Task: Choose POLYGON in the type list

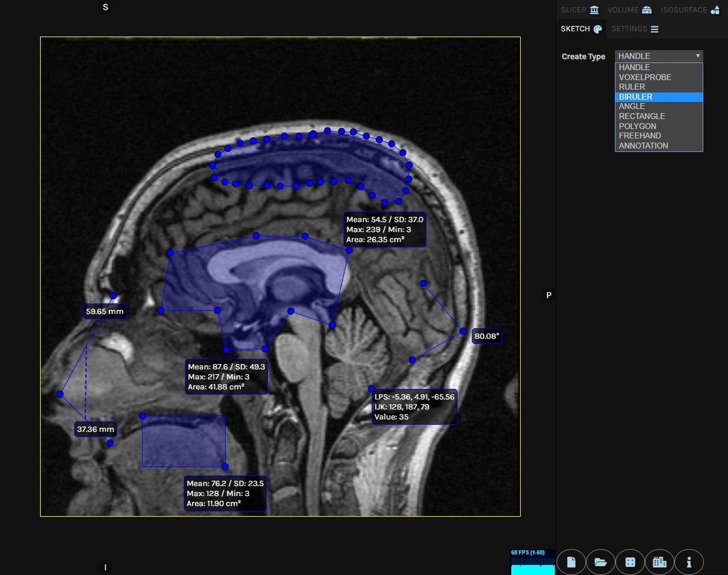Action: point(659,126)
